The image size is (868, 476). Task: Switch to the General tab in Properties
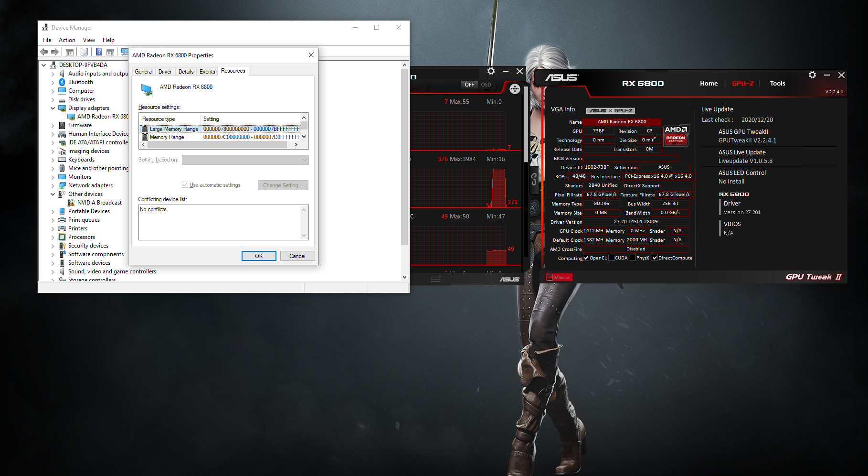point(144,72)
